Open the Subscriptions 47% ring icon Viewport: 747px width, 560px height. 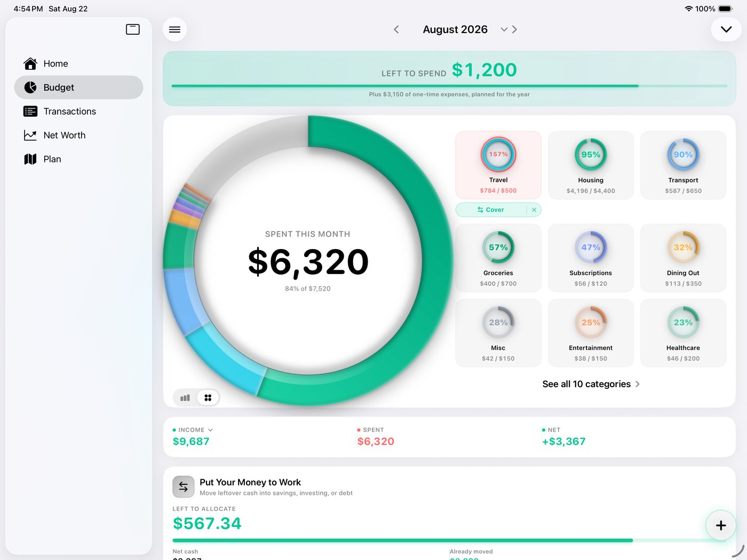591,247
